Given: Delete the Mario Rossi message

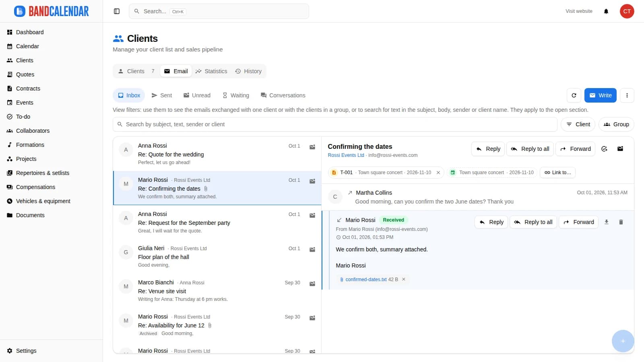Looking at the screenshot, I should pyautogui.click(x=621, y=222).
